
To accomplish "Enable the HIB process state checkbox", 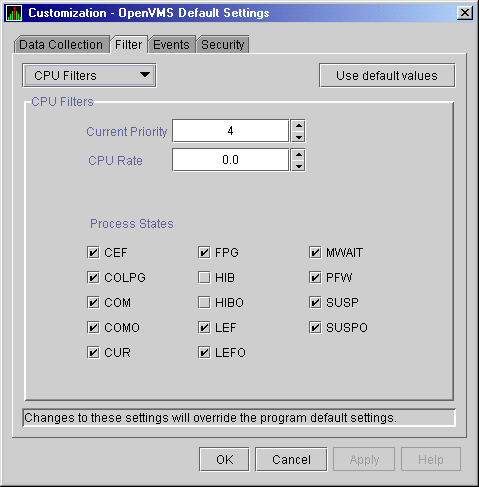I will [x=204, y=277].
